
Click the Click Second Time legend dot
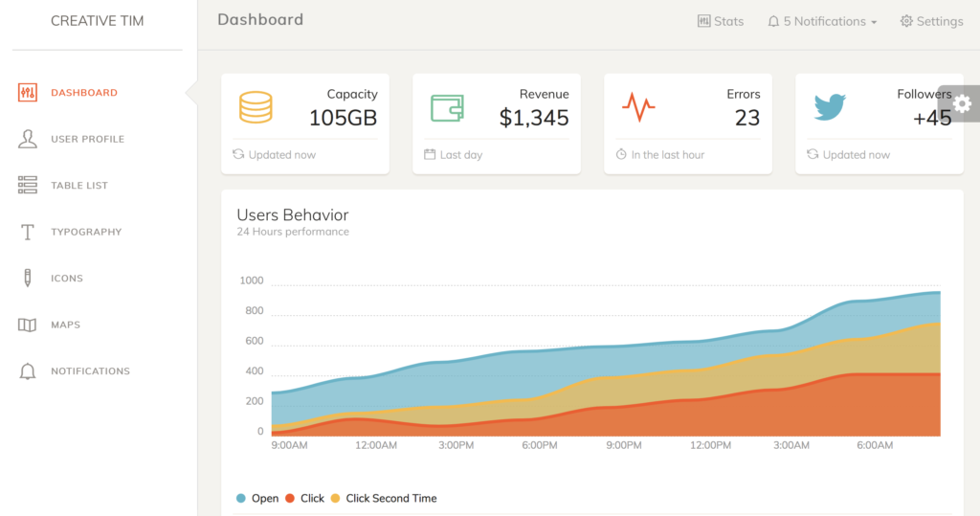click(335, 498)
